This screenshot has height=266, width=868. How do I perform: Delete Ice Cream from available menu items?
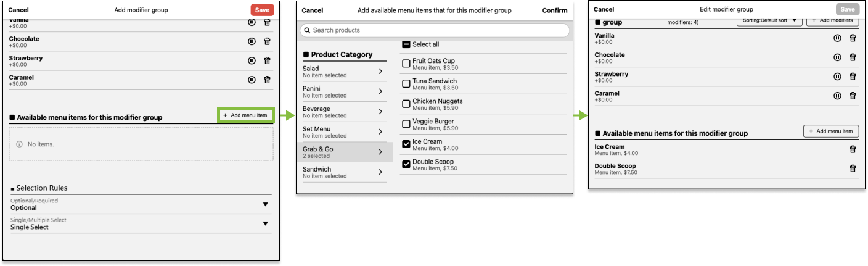(853, 149)
